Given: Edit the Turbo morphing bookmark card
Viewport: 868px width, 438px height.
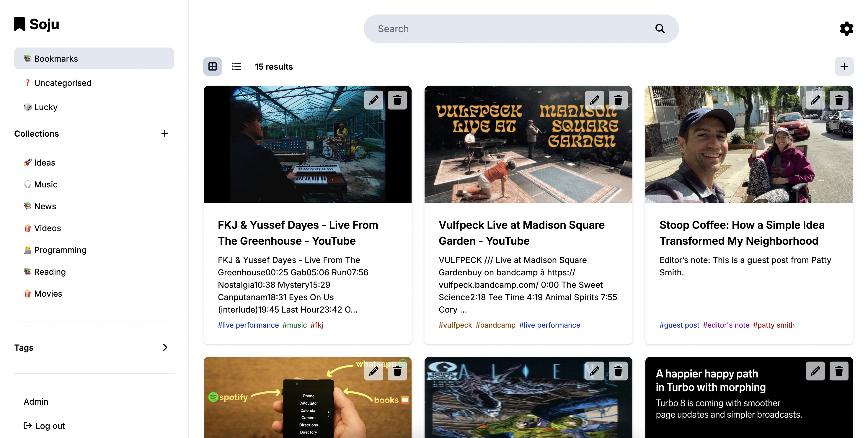Looking at the screenshot, I should point(815,371).
